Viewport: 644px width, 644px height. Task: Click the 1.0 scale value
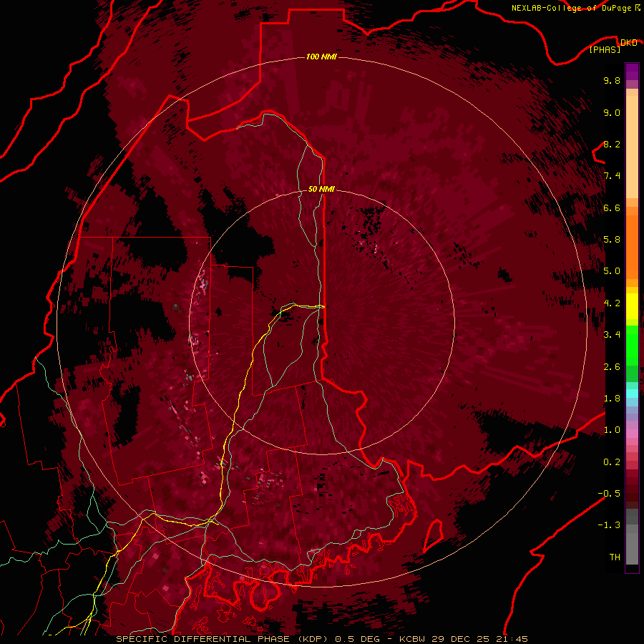pos(612,430)
